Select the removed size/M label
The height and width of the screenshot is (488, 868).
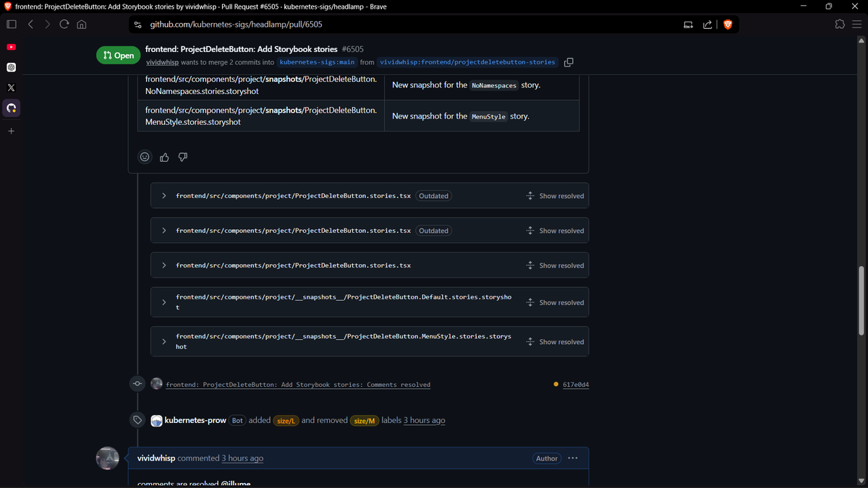[365, 421]
